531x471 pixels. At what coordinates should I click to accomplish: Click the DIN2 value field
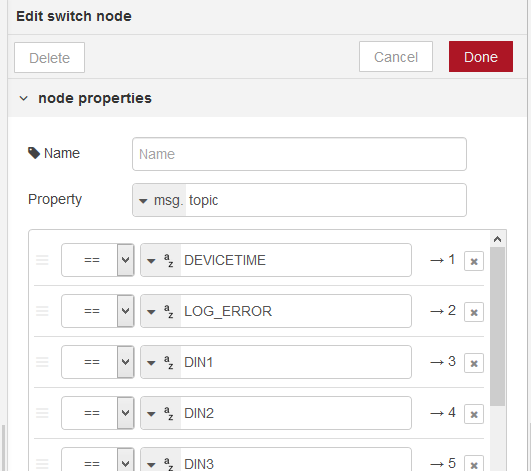coord(296,413)
